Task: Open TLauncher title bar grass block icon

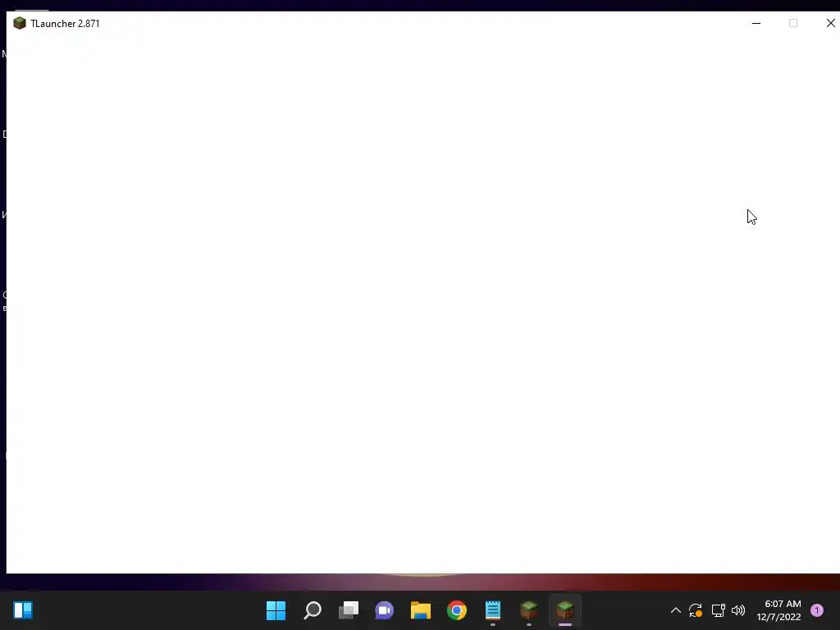Action: pyautogui.click(x=20, y=23)
